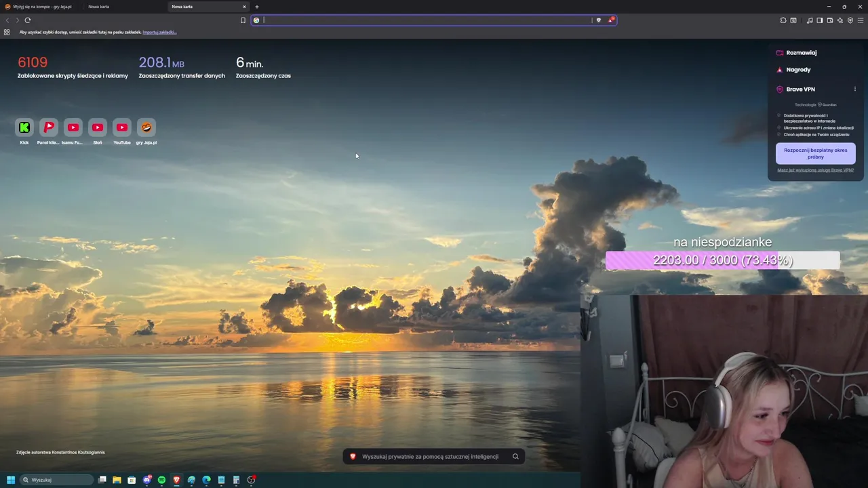Click the na niespodzianke donation progress bar
Screen dimensions: 868x488
pos(722,260)
